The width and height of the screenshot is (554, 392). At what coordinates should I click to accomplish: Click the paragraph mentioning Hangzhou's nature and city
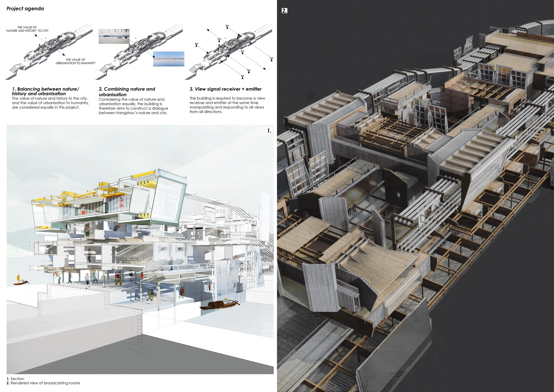coord(133,106)
